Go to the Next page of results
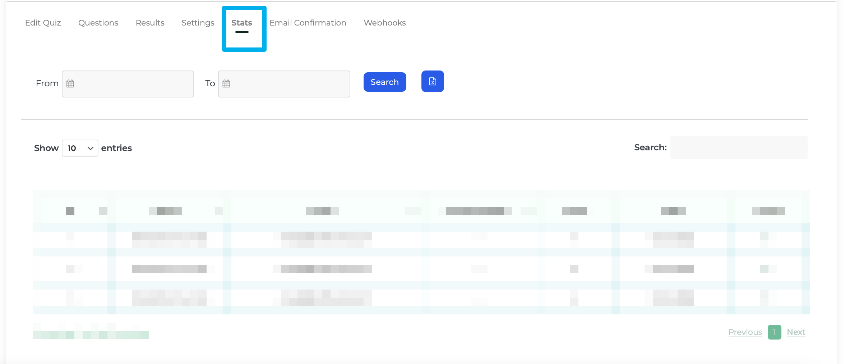This screenshot has height=364, width=868. tap(796, 332)
